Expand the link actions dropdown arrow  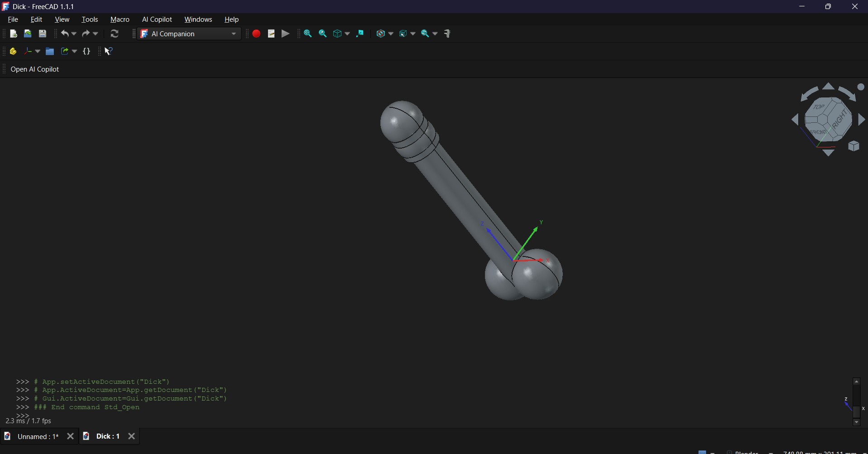tap(75, 52)
